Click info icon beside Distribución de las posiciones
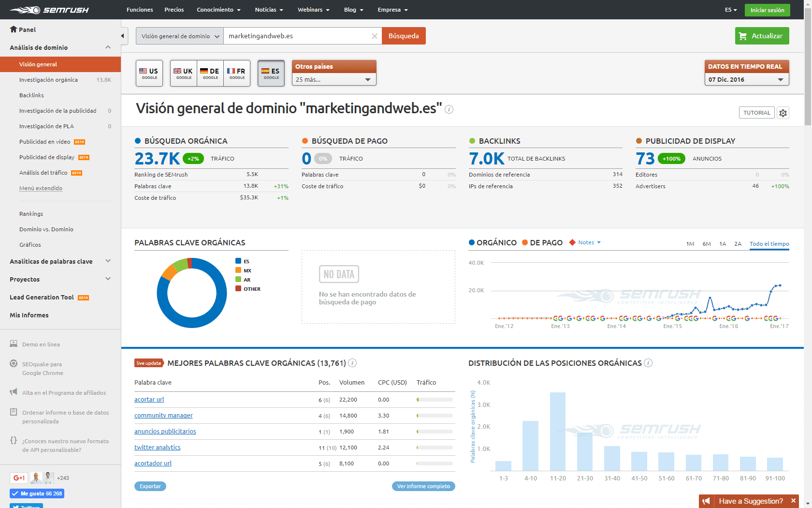 click(648, 363)
